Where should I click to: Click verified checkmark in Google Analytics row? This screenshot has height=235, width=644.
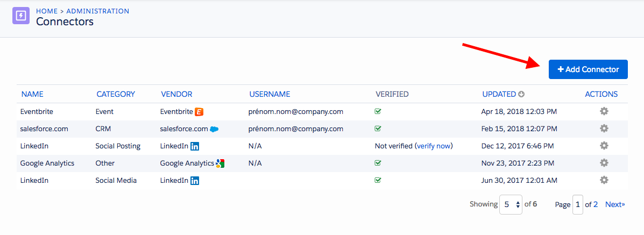(378, 163)
